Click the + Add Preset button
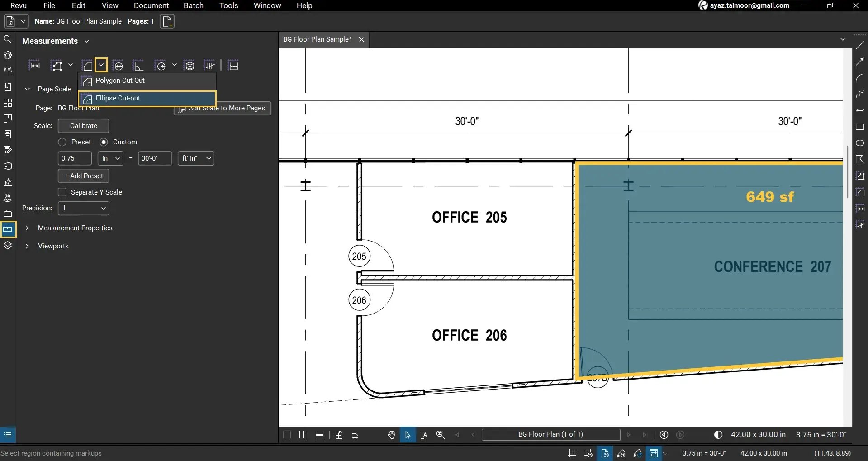Screen dimensions: 868x461 coord(84,176)
